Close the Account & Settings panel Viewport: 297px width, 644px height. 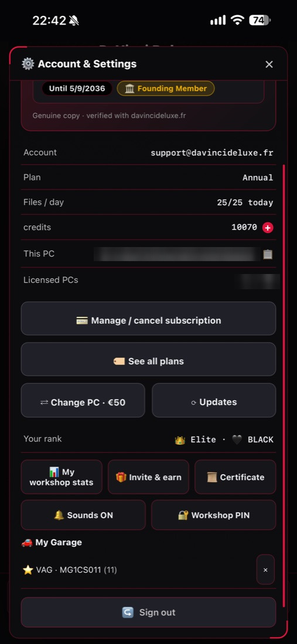(x=269, y=64)
